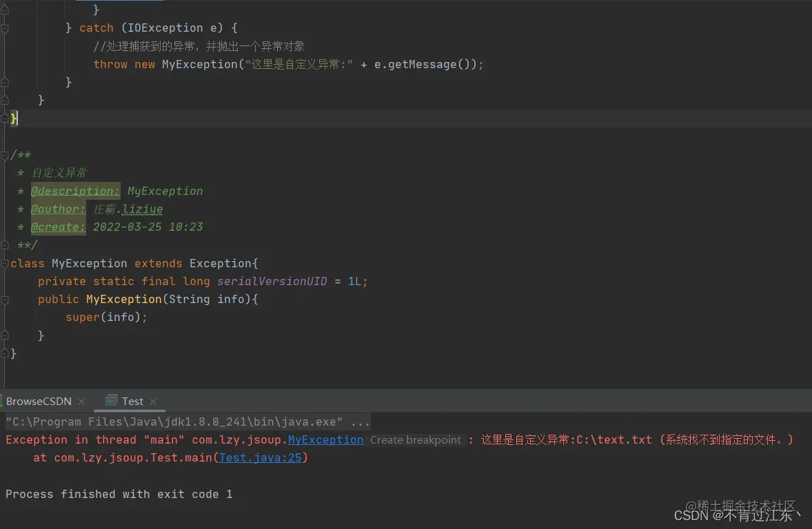Click the extends keyword in class declaration

[159, 263]
